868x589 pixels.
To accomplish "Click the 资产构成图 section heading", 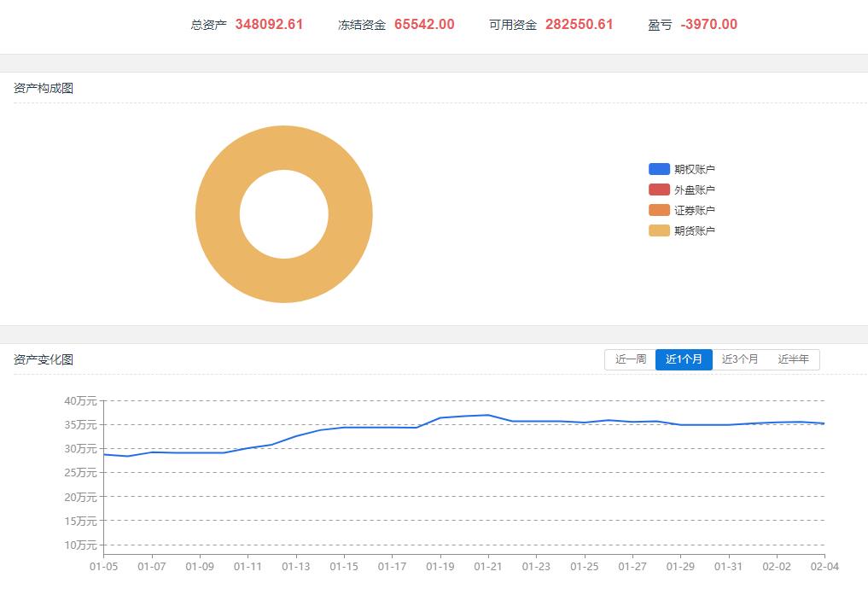I will coord(44,88).
